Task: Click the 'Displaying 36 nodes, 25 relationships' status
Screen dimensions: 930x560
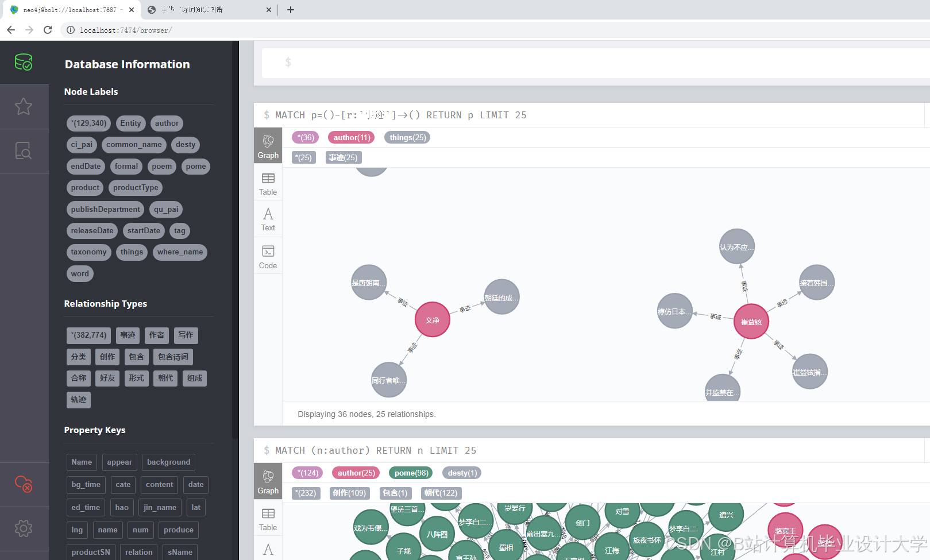Action: (x=366, y=414)
